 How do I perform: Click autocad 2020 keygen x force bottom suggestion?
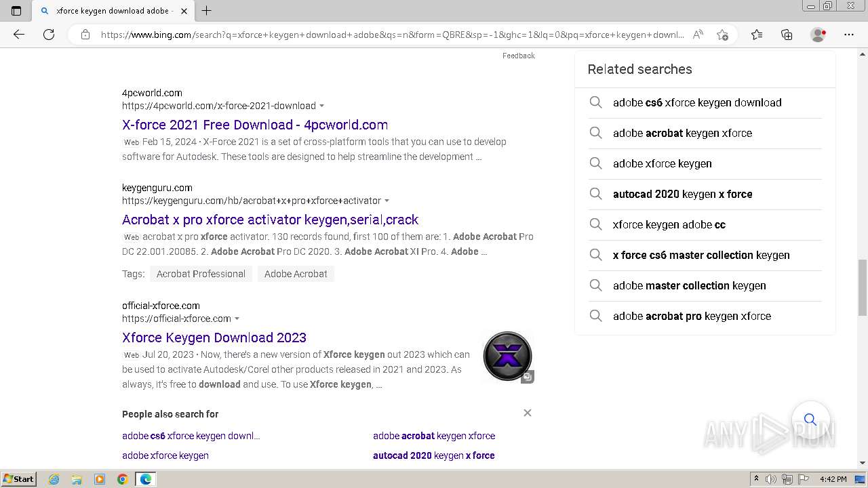click(x=434, y=455)
